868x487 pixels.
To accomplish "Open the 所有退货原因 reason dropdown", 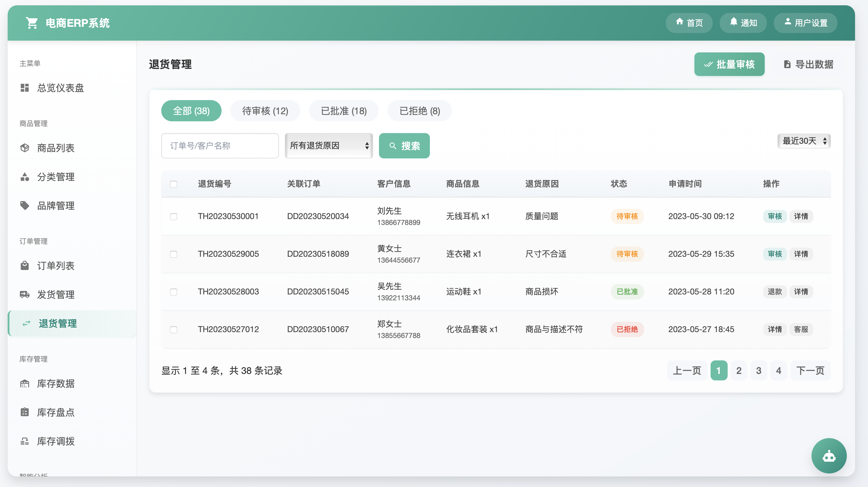I will click(x=329, y=146).
